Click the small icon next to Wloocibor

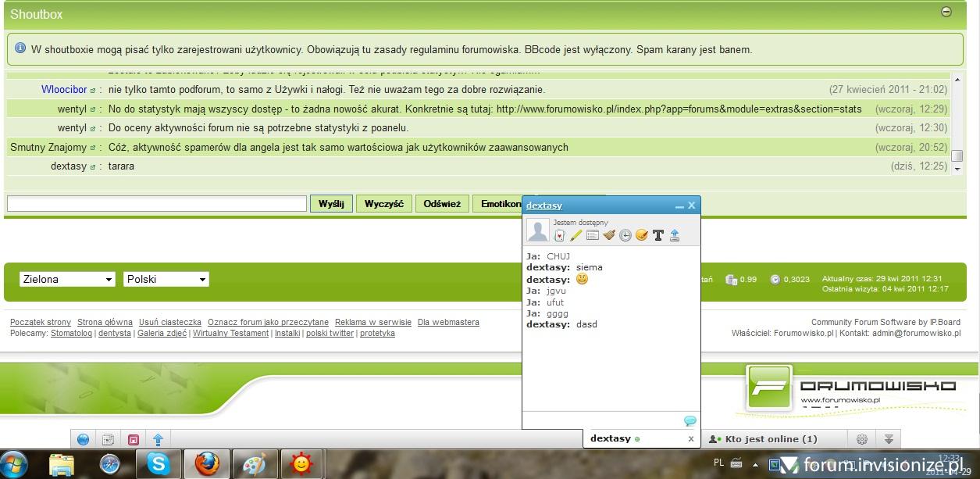[x=93, y=91]
